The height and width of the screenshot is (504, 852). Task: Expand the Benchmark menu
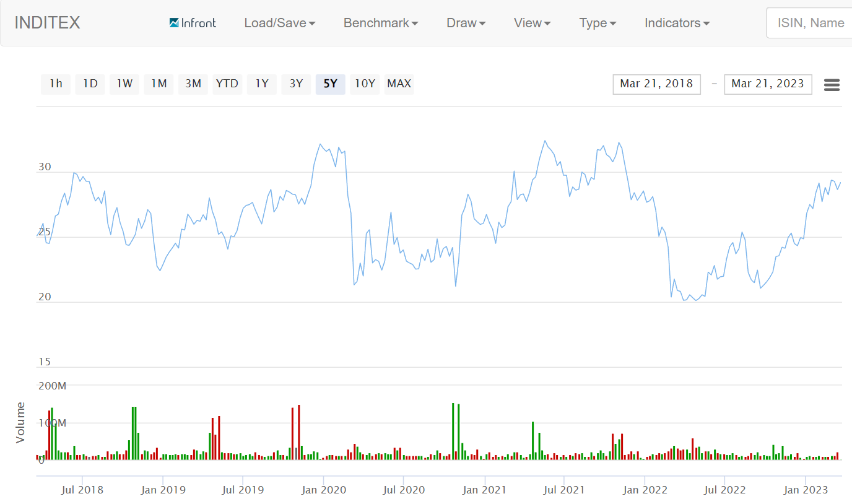click(x=381, y=23)
